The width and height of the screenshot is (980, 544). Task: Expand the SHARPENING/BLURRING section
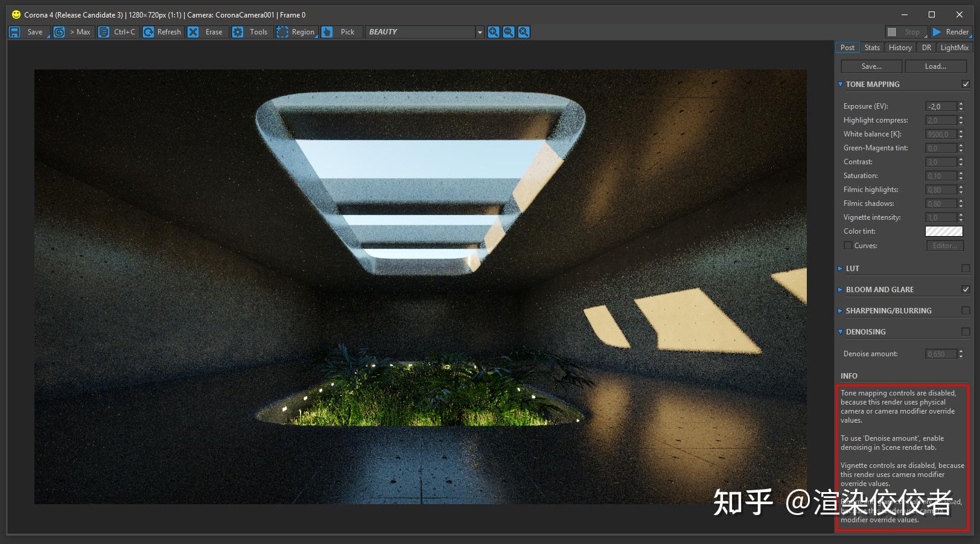[841, 311]
